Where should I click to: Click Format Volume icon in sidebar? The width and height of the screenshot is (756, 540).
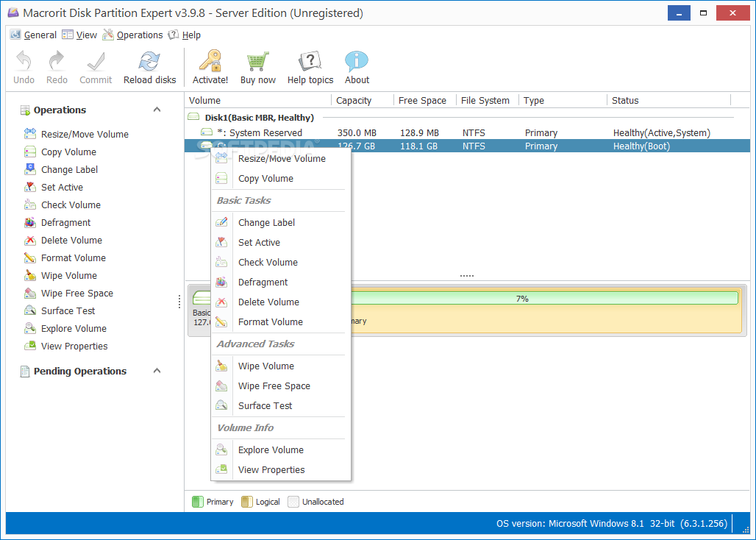(30, 257)
